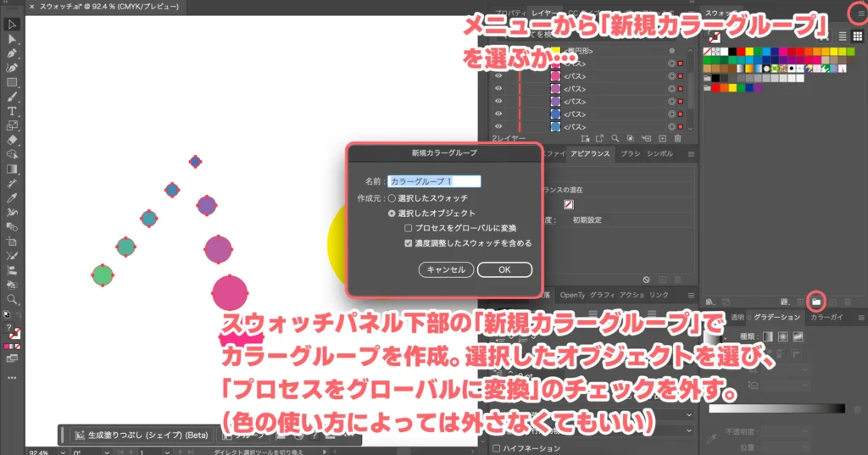This screenshot has width=868, height=455.
Task: Uncheck 'プロセスをグローバルに変換' checkbox
Action: point(409,228)
